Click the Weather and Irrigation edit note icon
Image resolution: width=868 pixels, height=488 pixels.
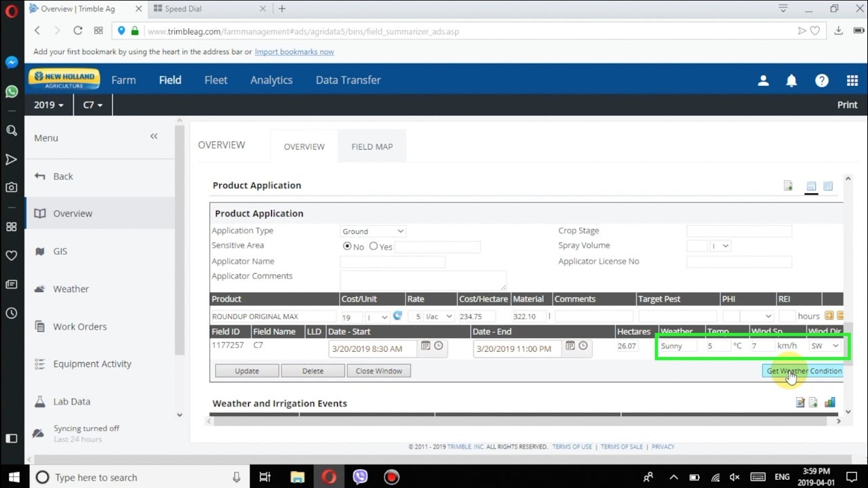(800, 403)
